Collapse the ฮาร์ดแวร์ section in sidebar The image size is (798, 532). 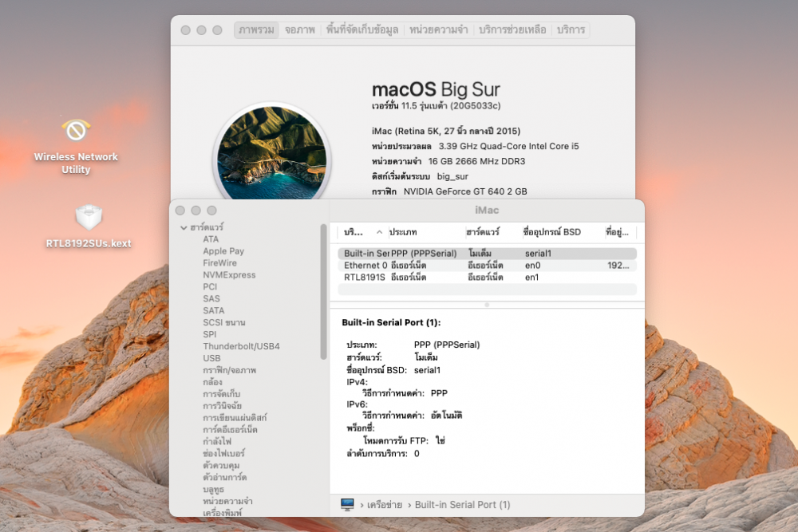click(x=184, y=227)
